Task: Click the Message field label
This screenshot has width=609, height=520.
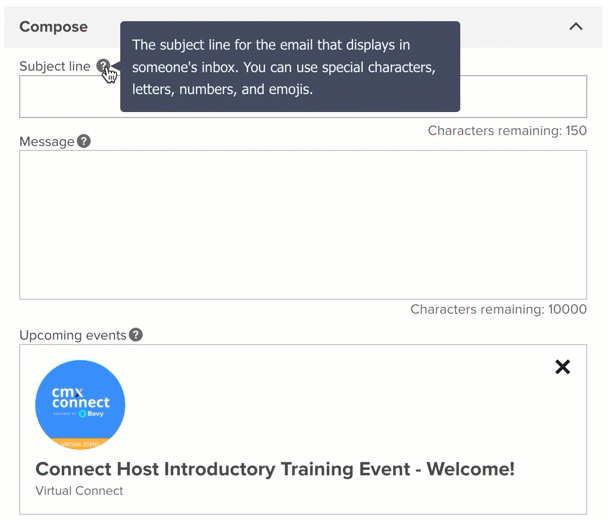Action: click(x=47, y=142)
